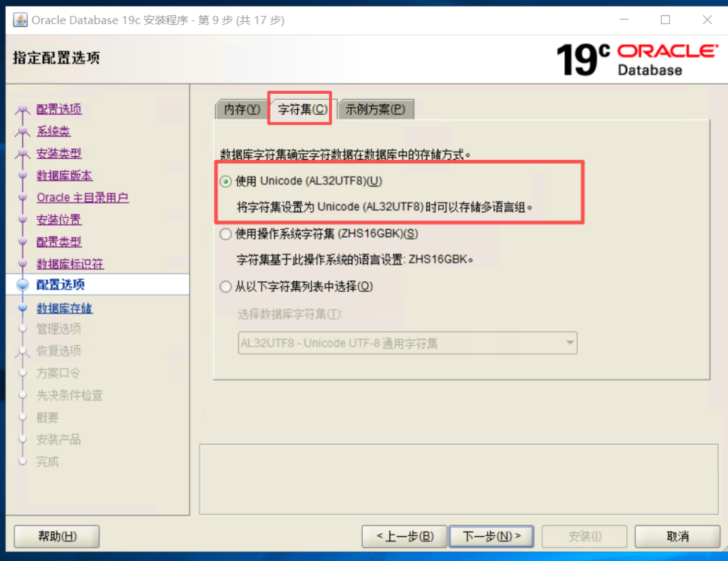Click the greyed 恢复选项 step
The width and height of the screenshot is (728, 561).
pyautogui.click(x=59, y=351)
